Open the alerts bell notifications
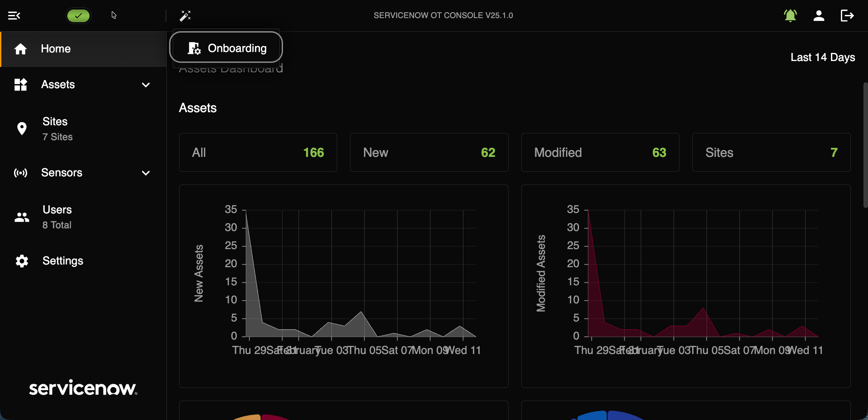The width and height of the screenshot is (868, 420). click(x=790, y=16)
